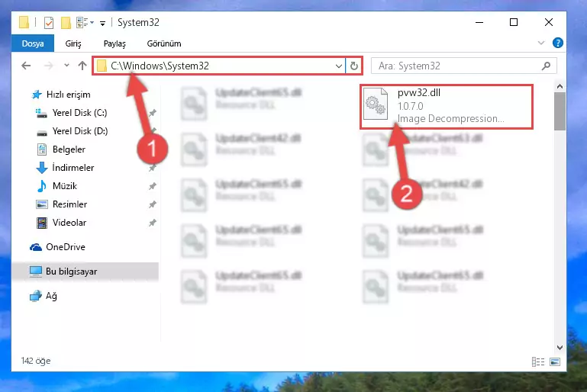Close the System32 window
The height and width of the screenshot is (392, 587).
point(549,22)
